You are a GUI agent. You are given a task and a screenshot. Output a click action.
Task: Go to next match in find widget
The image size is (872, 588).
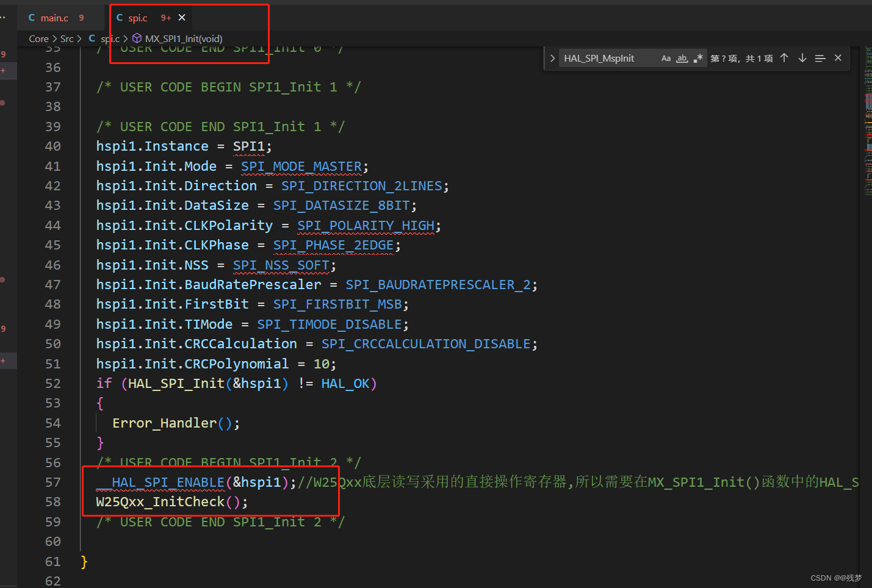pyautogui.click(x=802, y=58)
